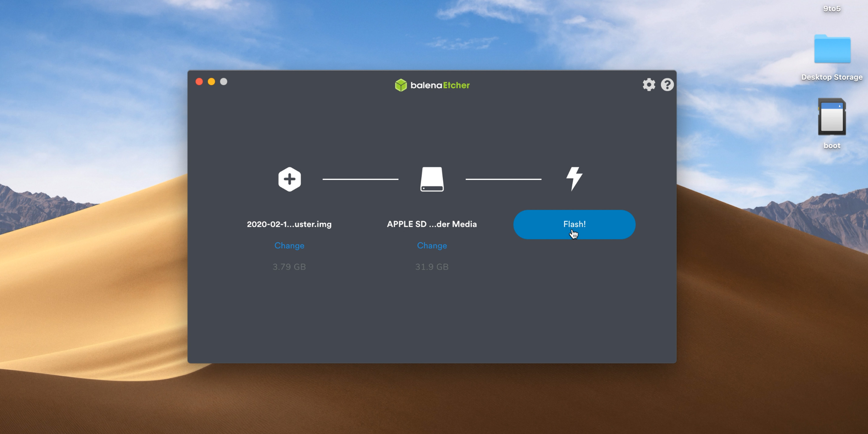Click the APPLE SD ...der Media label
The image size is (868, 434).
[432, 225]
